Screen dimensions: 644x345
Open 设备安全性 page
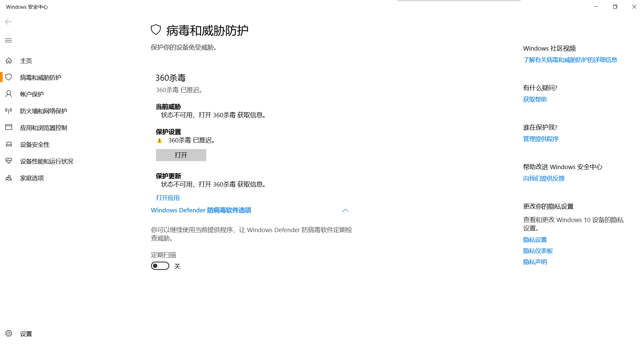click(35, 145)
